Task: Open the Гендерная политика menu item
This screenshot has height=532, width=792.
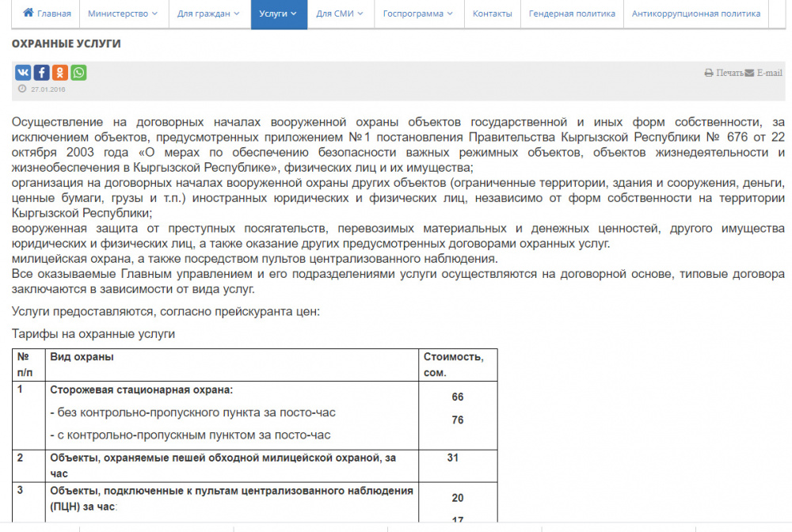Action: coord(572,14)
